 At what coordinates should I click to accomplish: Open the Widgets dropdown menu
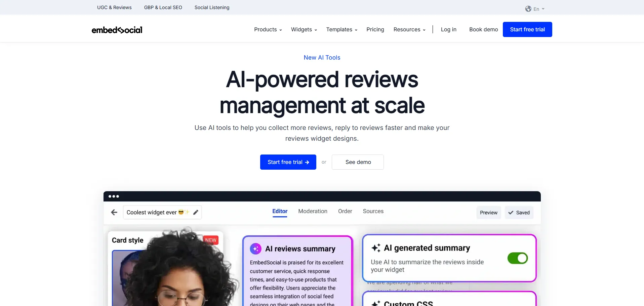304,30
